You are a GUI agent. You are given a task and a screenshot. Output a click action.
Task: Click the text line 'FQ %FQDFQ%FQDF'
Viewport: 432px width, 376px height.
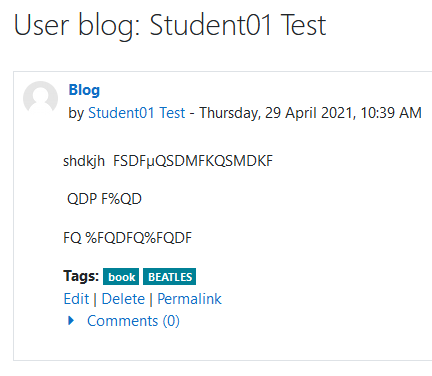coord(128,238)
